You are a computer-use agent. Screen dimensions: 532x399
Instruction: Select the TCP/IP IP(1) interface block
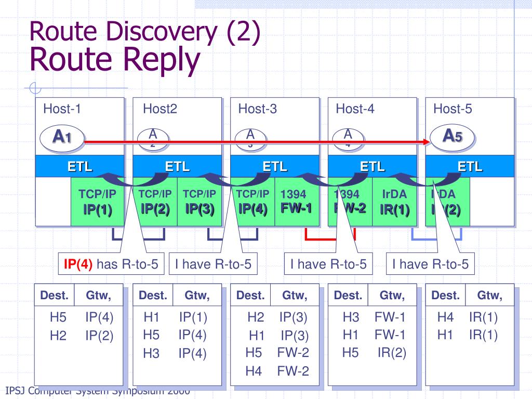[97, 202]
